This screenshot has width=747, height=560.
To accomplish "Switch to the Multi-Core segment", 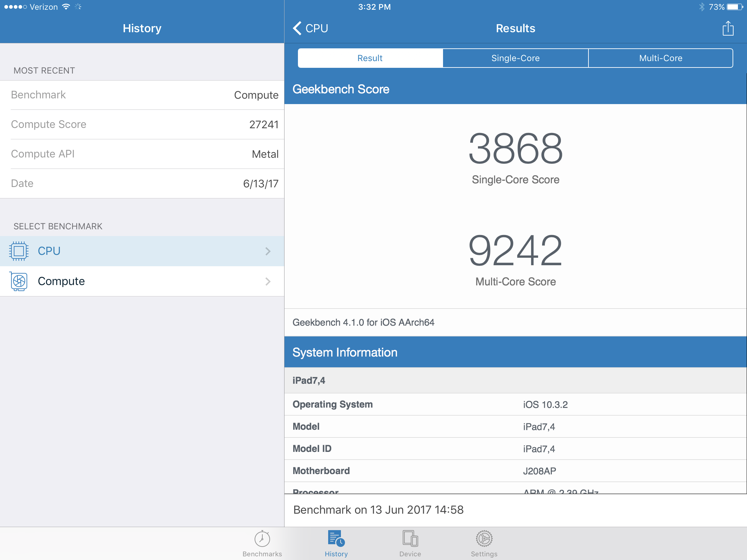I will coord(661,58).
